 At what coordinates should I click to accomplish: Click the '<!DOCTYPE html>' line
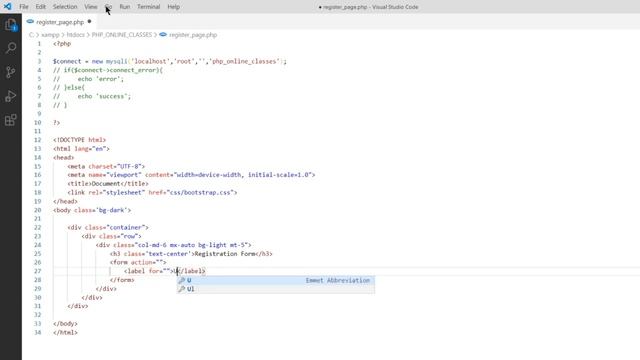click(80, 140)
